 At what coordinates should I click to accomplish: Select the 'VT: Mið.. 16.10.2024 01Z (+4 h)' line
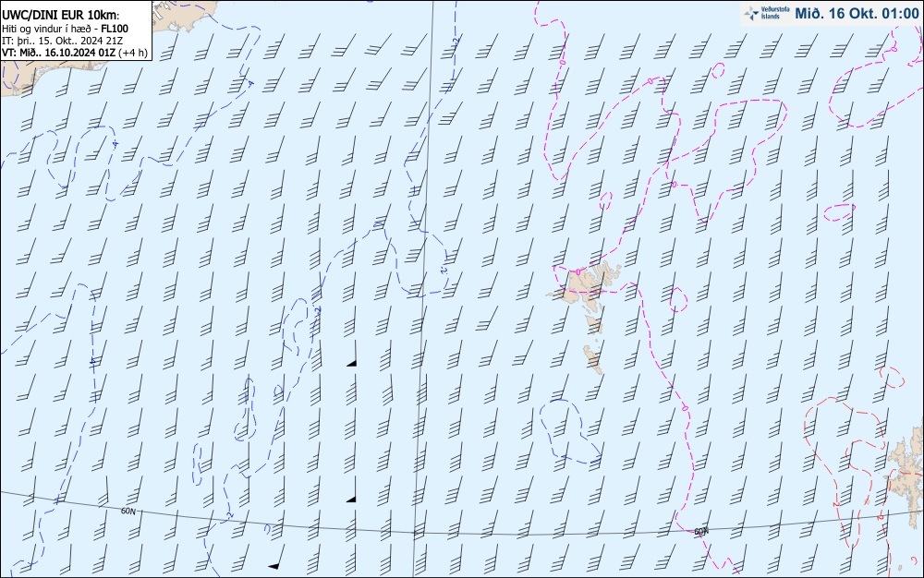[x=74, y=53]
